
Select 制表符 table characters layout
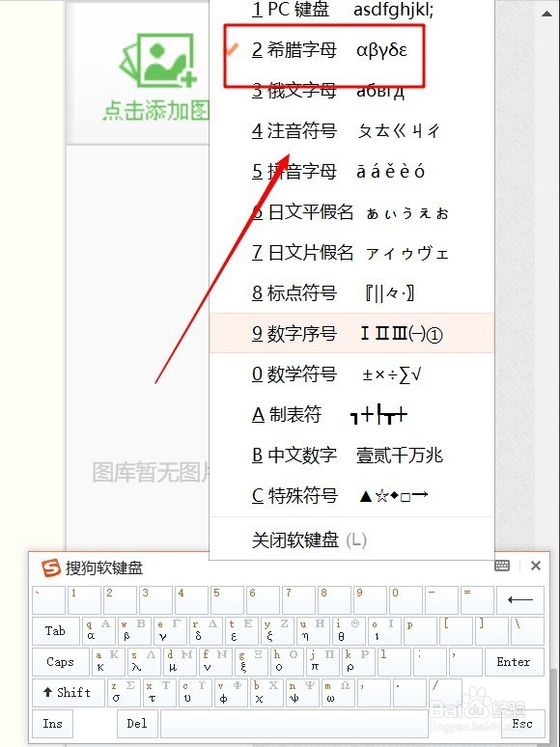(x=351, y=414)
